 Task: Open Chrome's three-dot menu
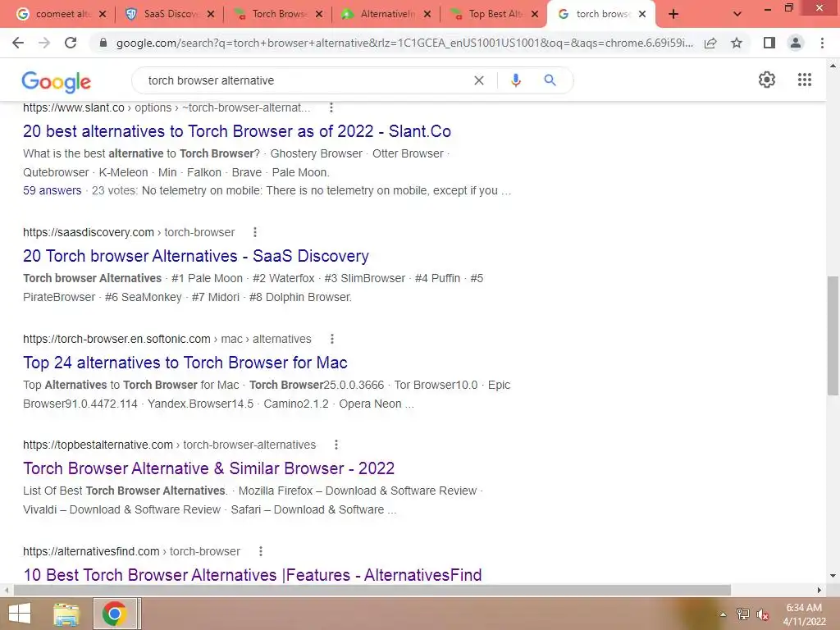[x=822, y=43]
